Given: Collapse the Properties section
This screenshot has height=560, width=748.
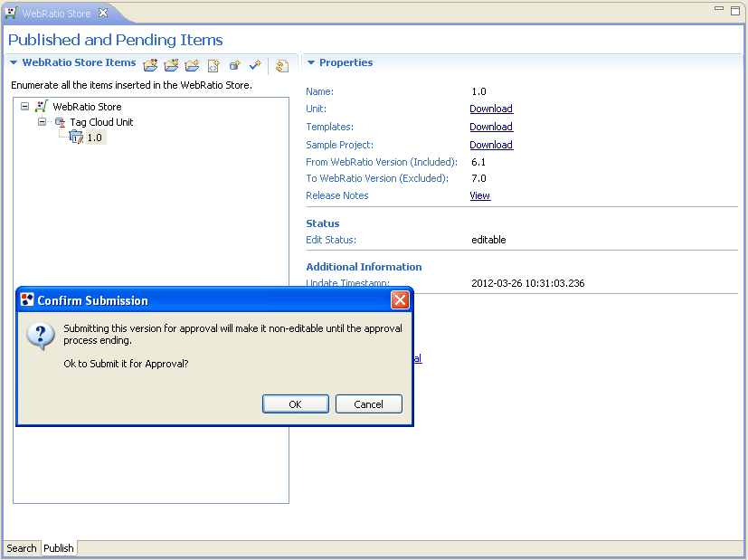Looking at the screenshot, I should [311, 62].
